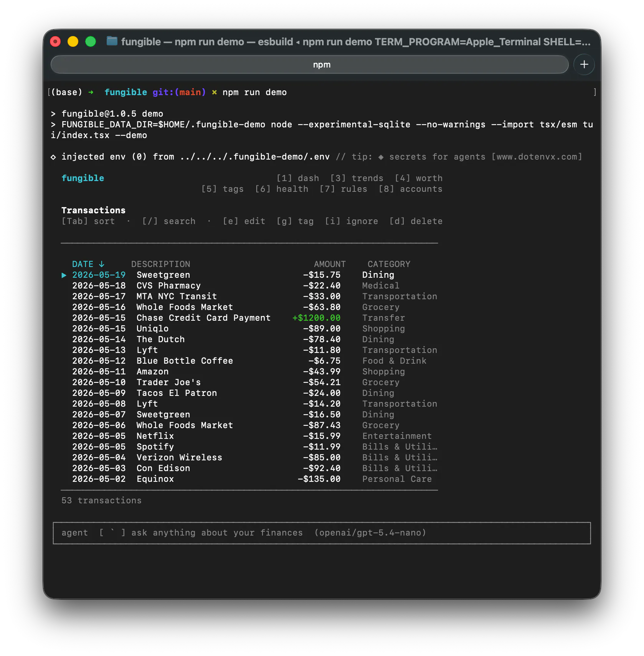
Task: Click the green zoom window button
Action: (91, 41)
